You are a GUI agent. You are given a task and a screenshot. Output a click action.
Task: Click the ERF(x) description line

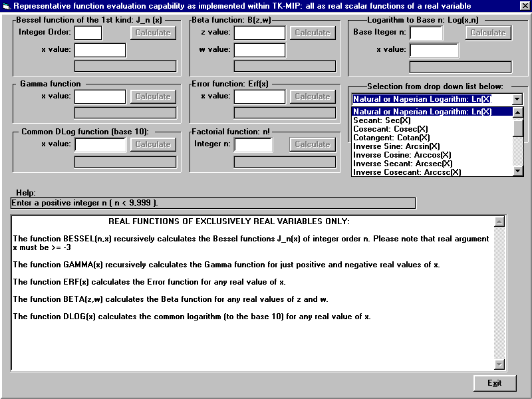(149, 282)
